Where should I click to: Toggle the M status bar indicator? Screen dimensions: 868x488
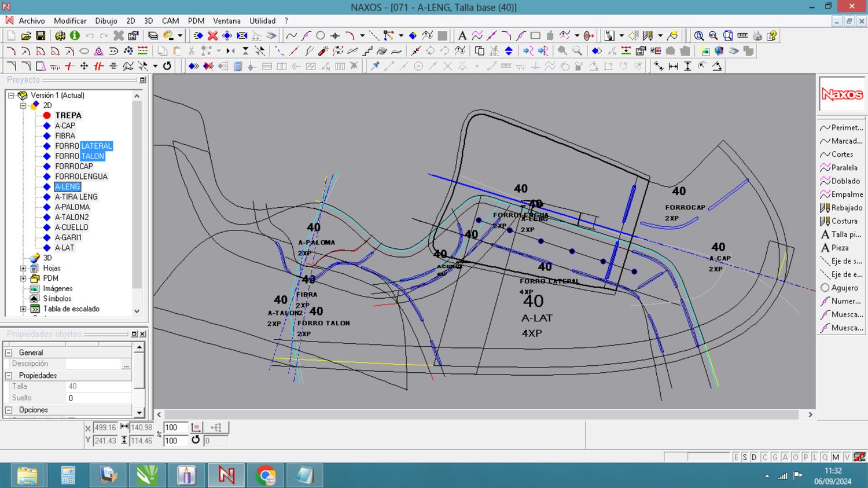pyautogui.click(x=835, y=457)
